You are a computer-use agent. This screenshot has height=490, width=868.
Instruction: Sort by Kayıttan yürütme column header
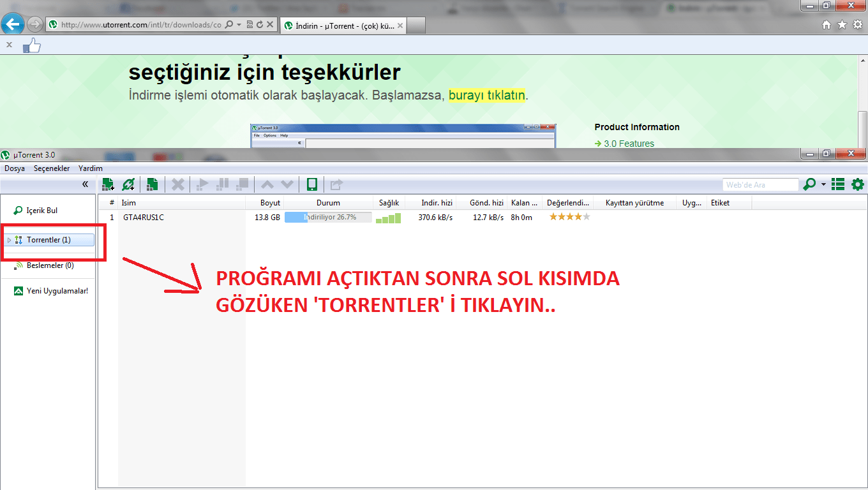click(x=634, y=203)
